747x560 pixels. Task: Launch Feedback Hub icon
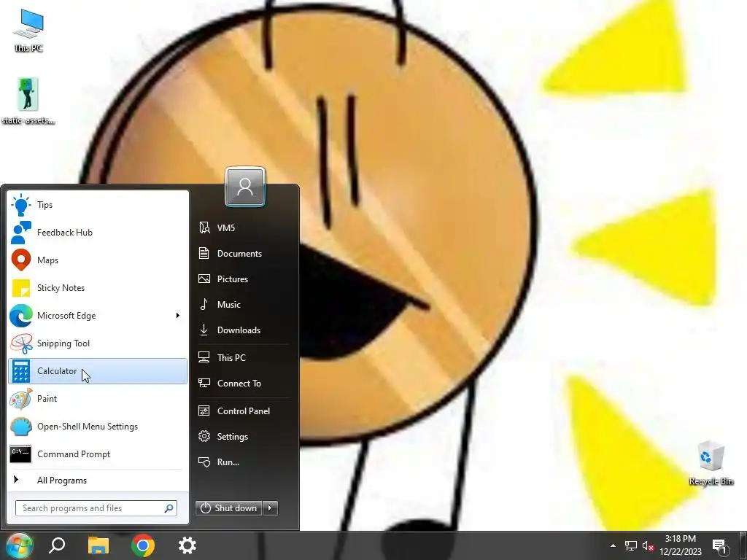point(21,233)
